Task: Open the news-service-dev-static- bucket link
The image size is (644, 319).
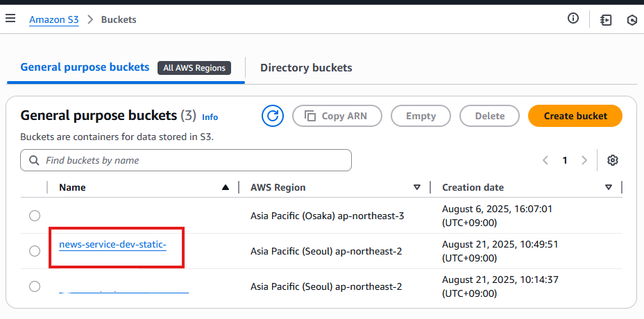Action: click(112, 245)
